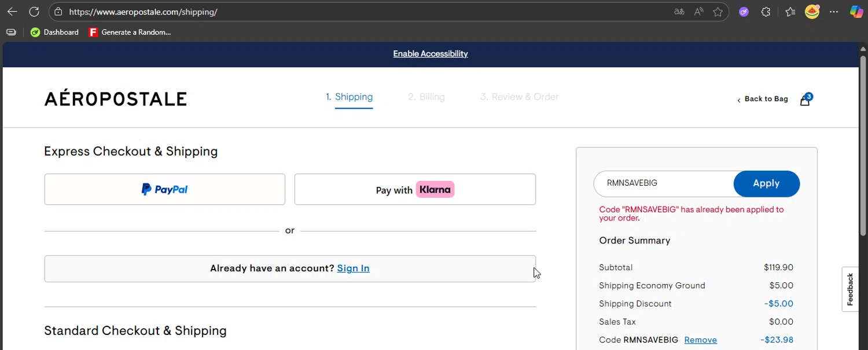Go to the Billing step
The height and width of the screenshot is (350, 868).
pos(426,97)
